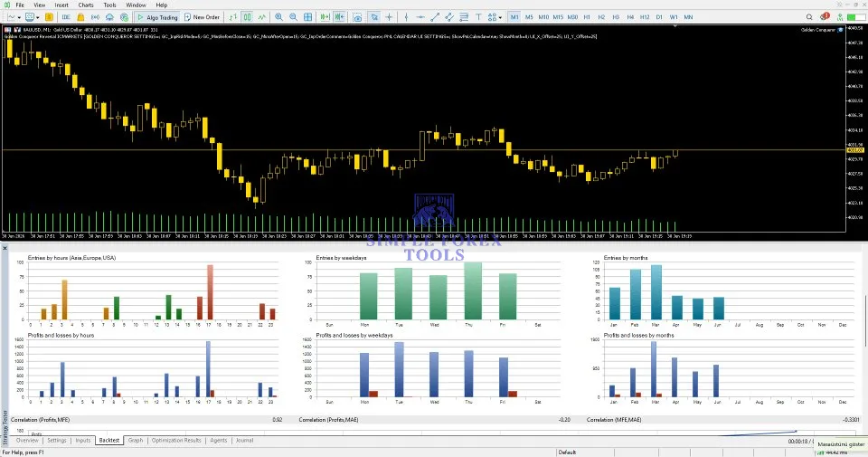Viewport: 868px width, 457px height.
Task: Click the New Order button
Action: (x=202, y=17)
